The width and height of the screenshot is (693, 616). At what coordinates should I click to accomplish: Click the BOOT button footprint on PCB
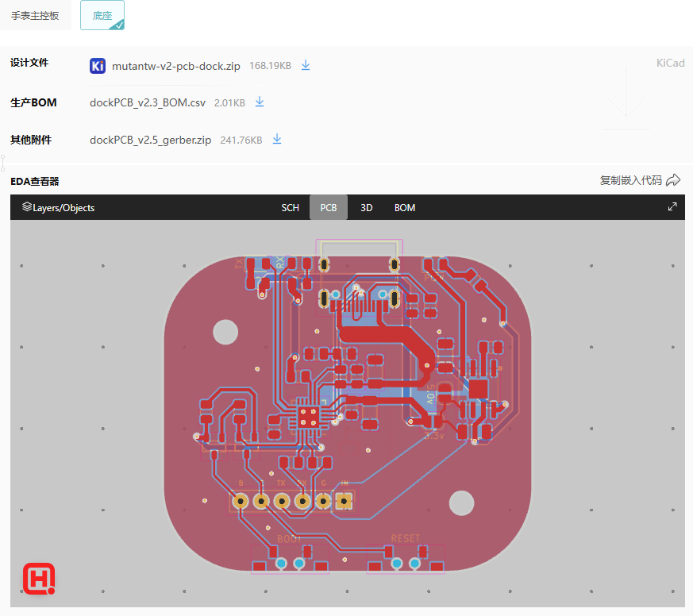coord(290,559)
